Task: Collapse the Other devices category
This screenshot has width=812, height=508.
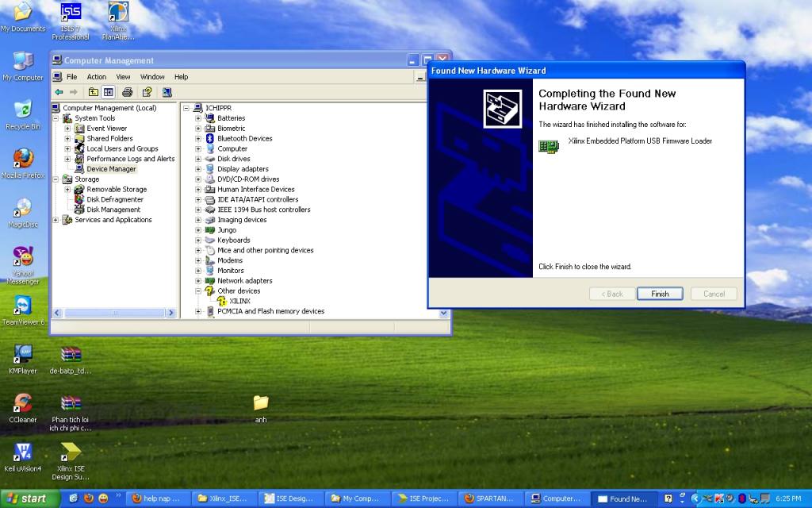Action: pyautogui.click(x=197, y=291)
